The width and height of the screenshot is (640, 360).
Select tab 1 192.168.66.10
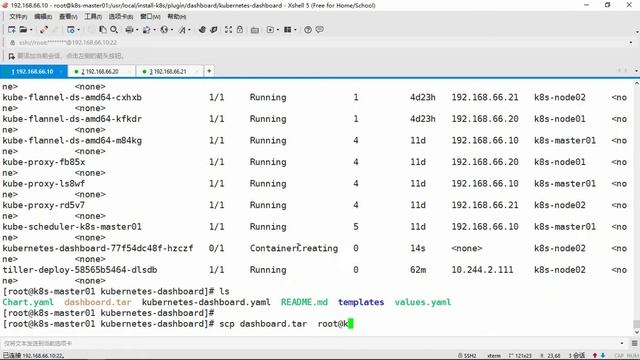33,71
